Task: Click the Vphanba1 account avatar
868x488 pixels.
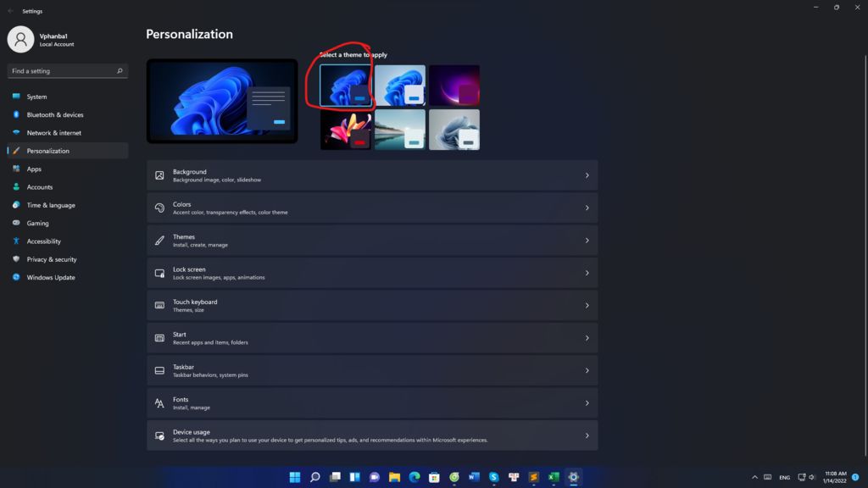Action: tap(20, 39)
